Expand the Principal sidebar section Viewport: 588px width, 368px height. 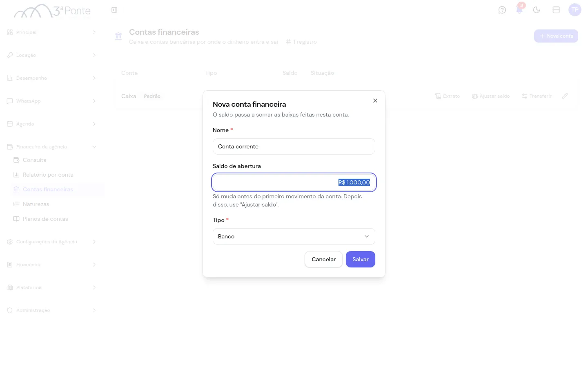pyautogui.click(x=52, y=32)
